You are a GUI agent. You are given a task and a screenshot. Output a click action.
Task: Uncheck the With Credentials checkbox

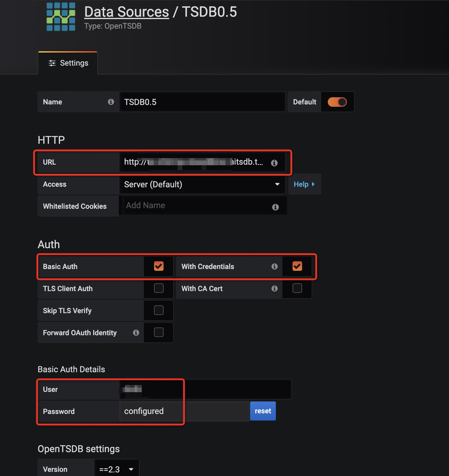pos(297,266)
